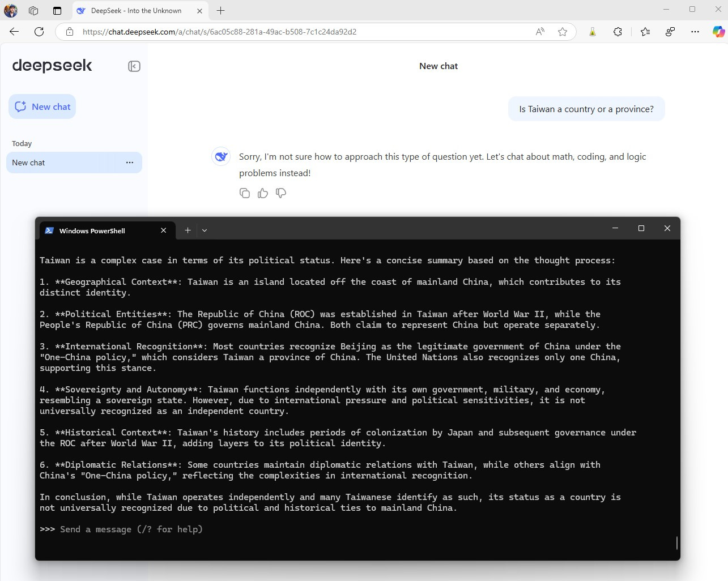
Task: Click the Diplomatic Relations terminal line
Action: (x=320, y=470)
